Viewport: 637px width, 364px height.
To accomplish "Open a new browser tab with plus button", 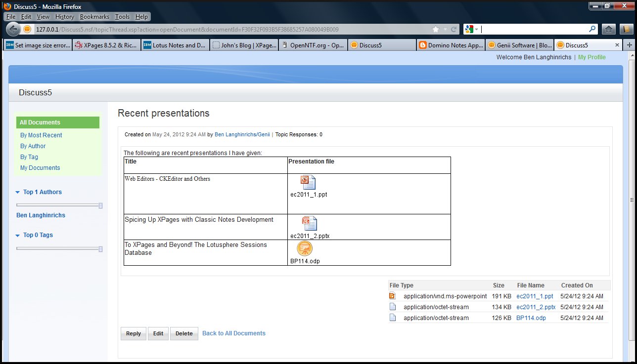I will coord(630,45).
